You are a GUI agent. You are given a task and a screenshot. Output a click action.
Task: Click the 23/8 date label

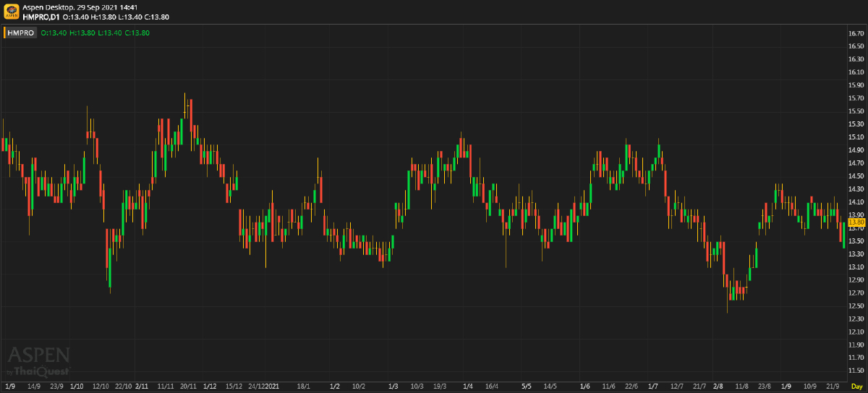(x=764, y=387)
